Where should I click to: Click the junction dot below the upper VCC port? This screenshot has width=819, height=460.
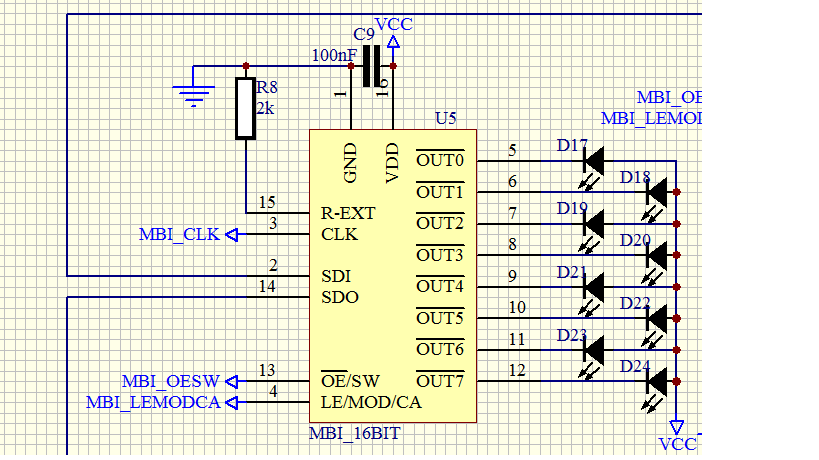(393, 66)
